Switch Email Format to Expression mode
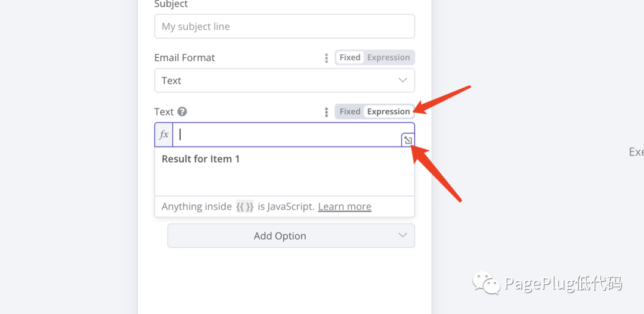This screenshot has height=314, width=644. pyautogui.click(x=388, y=58)
